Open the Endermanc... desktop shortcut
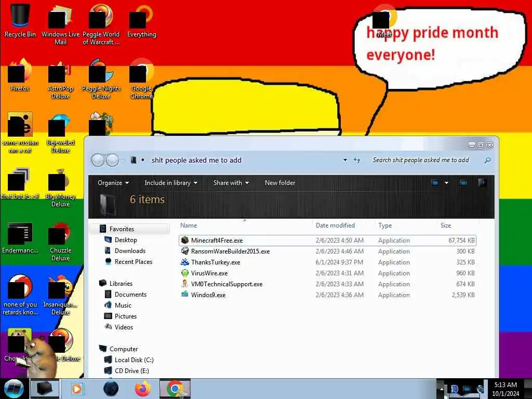The height and width of the screenshot is (399, 532). click(20, 237)
